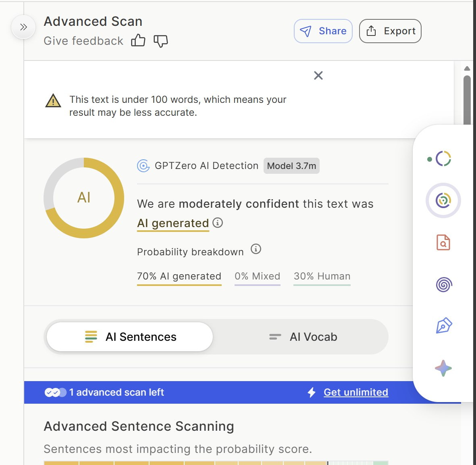Expand the collapsed sidebar with double chevron
Screen dimensions: 476x465
point(23,27)
